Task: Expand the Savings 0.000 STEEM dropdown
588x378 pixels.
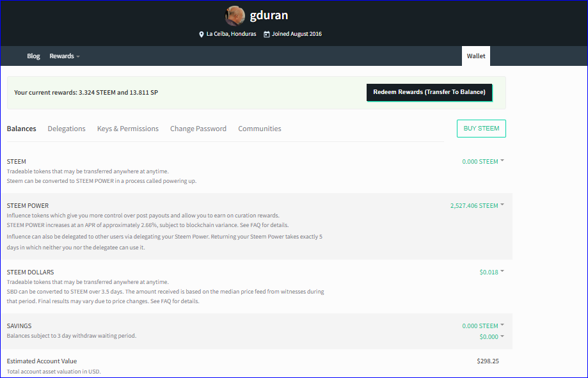Action: pos(483,326)
